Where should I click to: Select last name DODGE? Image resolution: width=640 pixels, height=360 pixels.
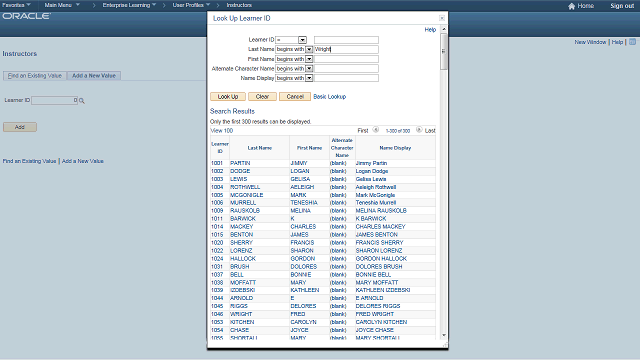coord(240,171)
